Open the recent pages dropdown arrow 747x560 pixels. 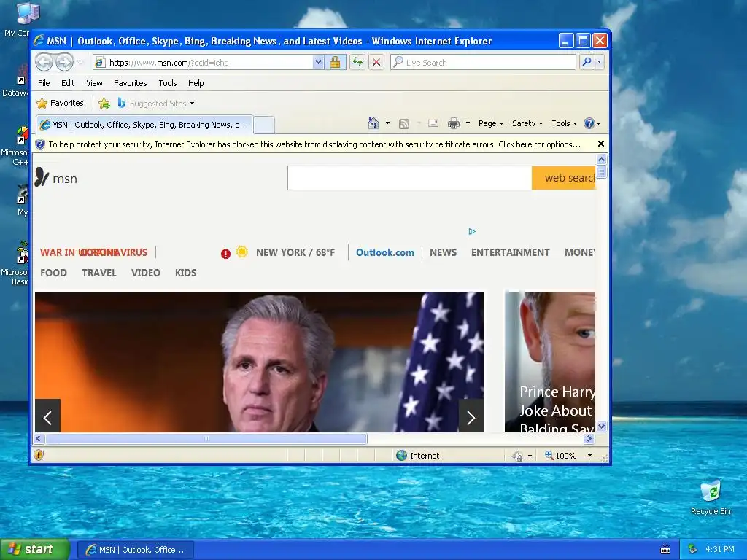point(80,63)
